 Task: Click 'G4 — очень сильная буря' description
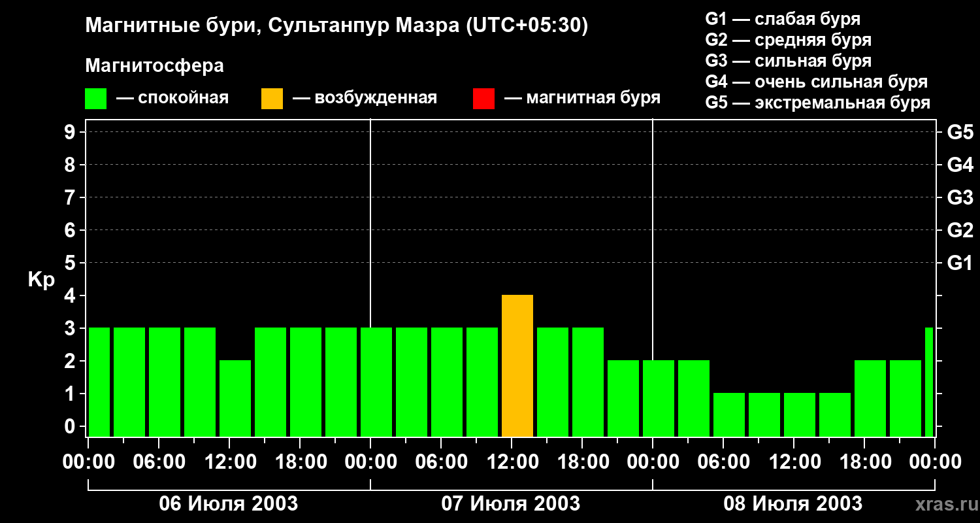(x=817, y=82)
